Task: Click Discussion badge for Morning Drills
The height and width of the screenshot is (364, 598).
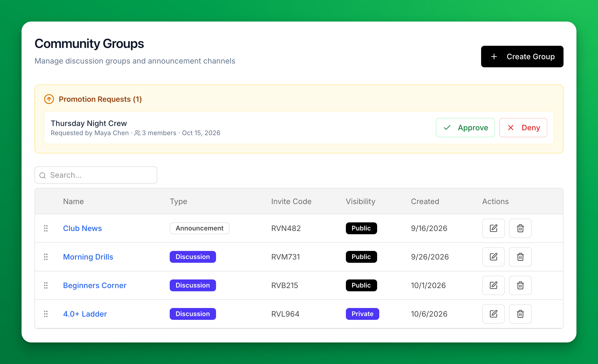Action: point(193,257)
